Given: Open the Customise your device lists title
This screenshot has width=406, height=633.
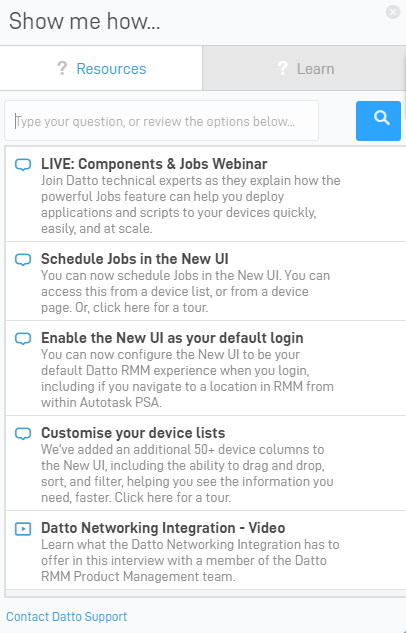Looking at the screenshot, I should coord(133,433).
